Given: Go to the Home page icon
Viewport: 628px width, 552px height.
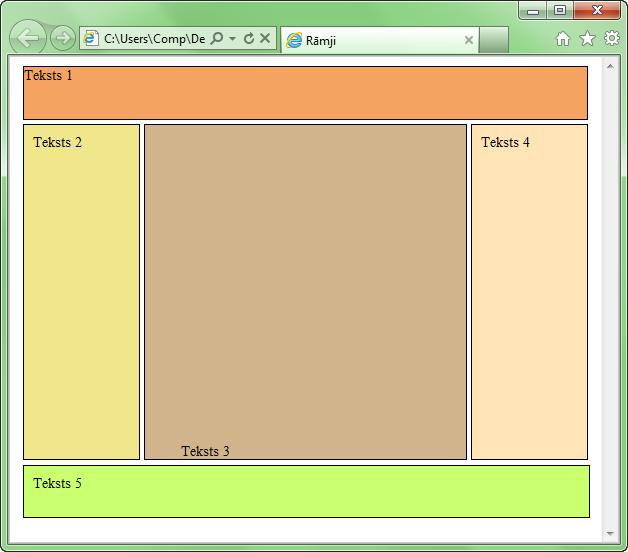Looking at the screenshot, I should [x=563, y=39].
